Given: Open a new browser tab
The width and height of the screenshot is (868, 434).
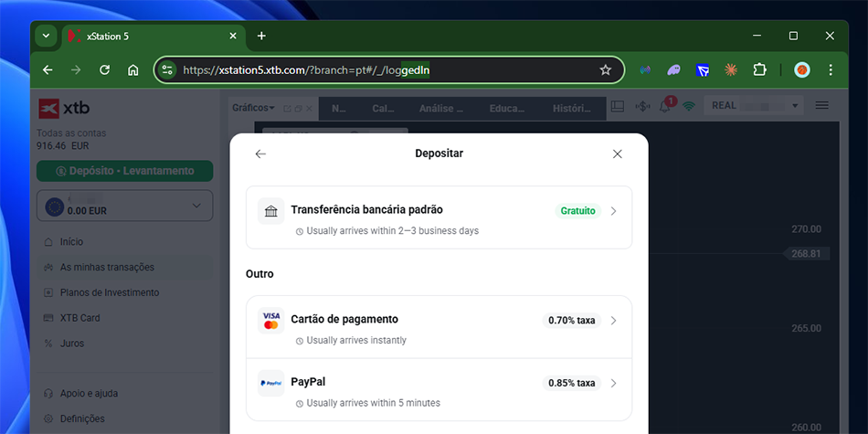Looking at the screenshot, I should pyautogui.click(x=261, y=36).
